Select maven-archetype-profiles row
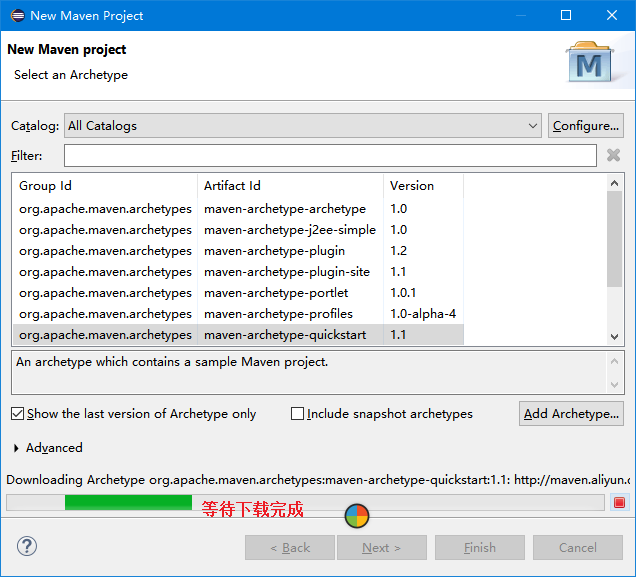This screenshot has height=577, width=636. coord(238,314)
